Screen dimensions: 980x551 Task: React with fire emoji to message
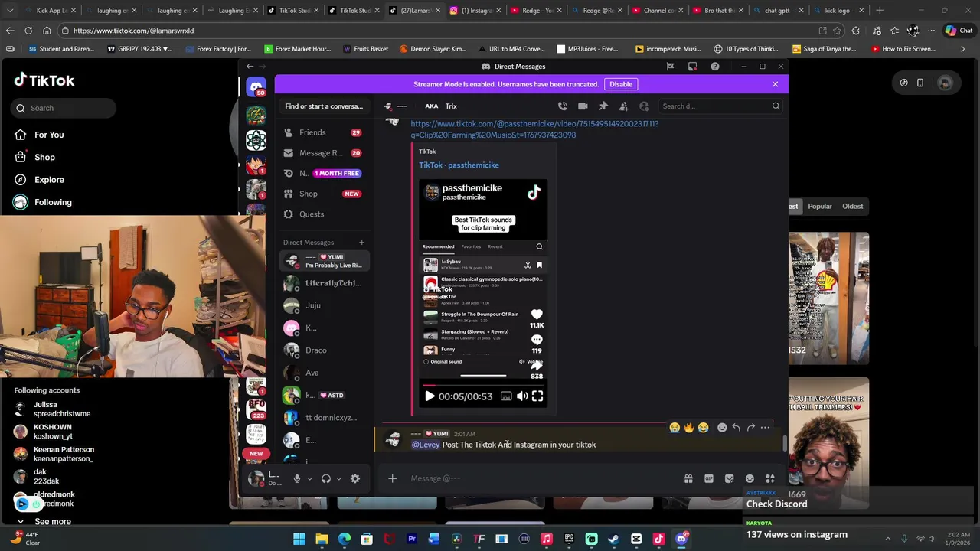tap(689, 428)
